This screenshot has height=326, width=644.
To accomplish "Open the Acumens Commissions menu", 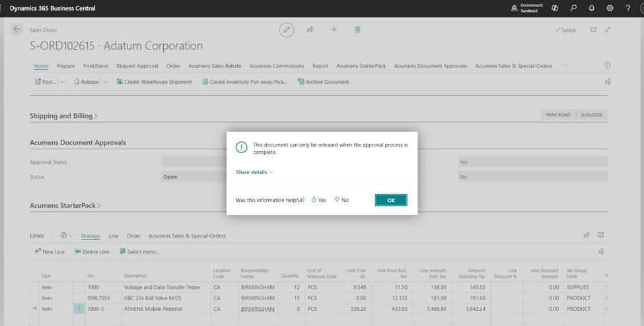I will pyautogui.click(x=277, y=66).
